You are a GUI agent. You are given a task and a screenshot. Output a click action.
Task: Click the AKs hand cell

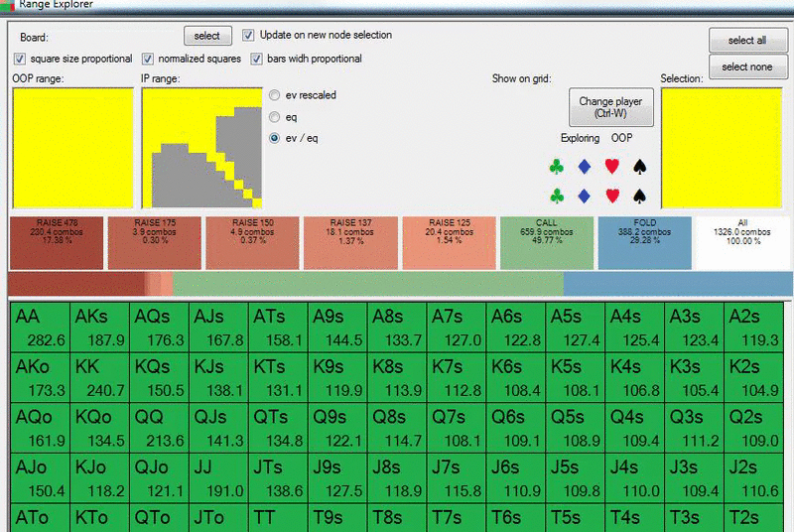[x=100, y=328]
